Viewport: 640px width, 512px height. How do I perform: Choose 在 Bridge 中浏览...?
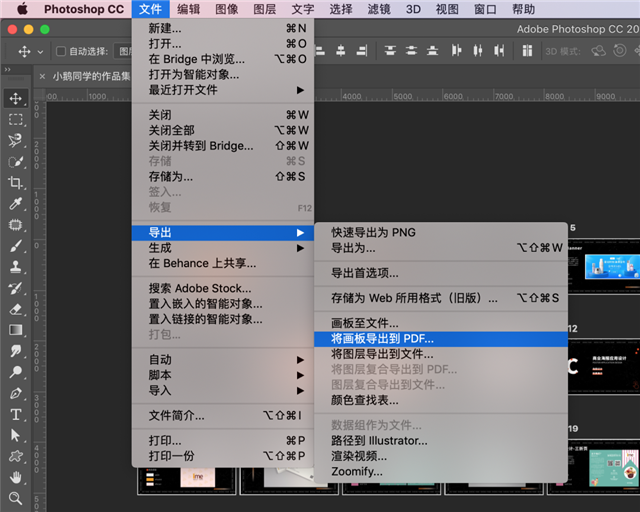(x=223, y=59)
